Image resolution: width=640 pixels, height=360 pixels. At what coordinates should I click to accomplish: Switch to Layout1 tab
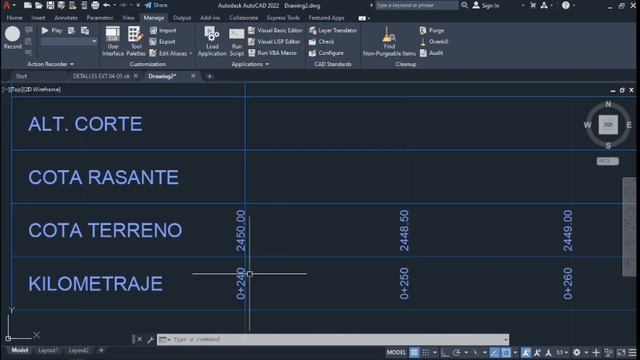tap(48, 351)
